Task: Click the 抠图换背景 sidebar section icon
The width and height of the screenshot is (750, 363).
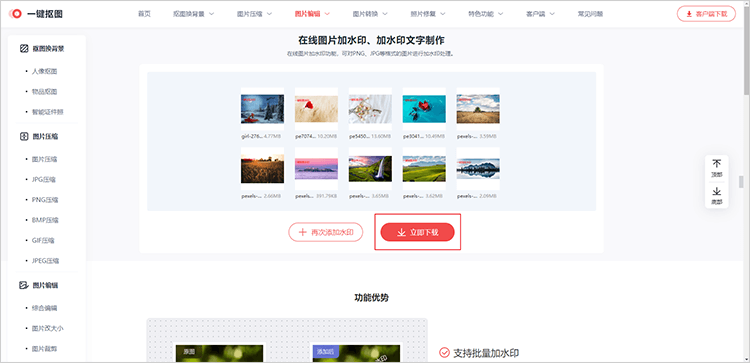Action: (x=24, y=49)
